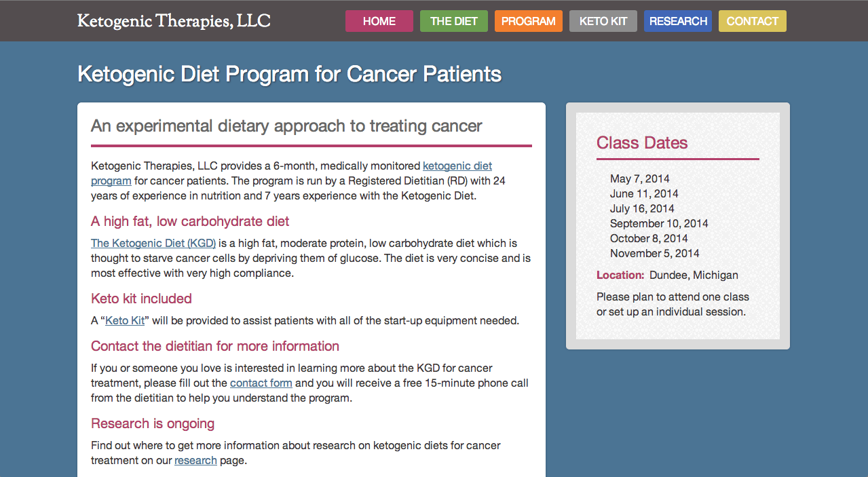Click the November 5, 2014 class date
868x477 pixels.
coord(655,253)
